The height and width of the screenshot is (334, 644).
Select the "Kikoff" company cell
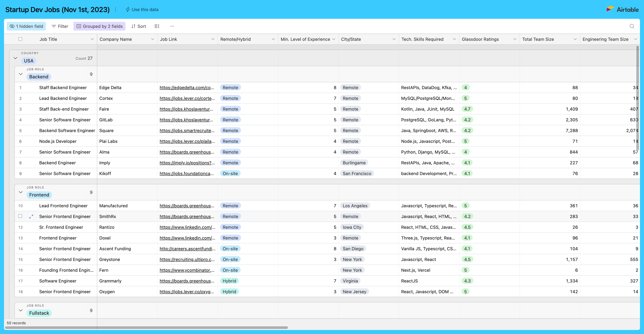click(127, 174)
